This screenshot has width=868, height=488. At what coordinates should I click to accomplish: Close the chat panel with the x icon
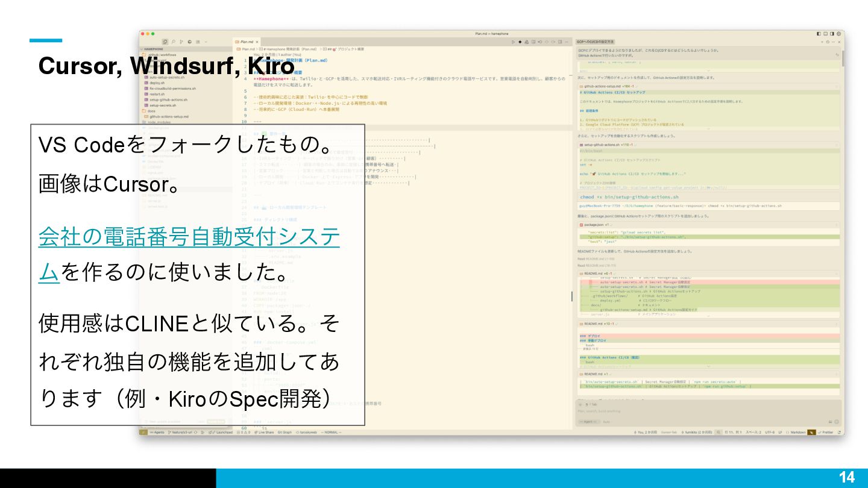click(x=839, y=42)
